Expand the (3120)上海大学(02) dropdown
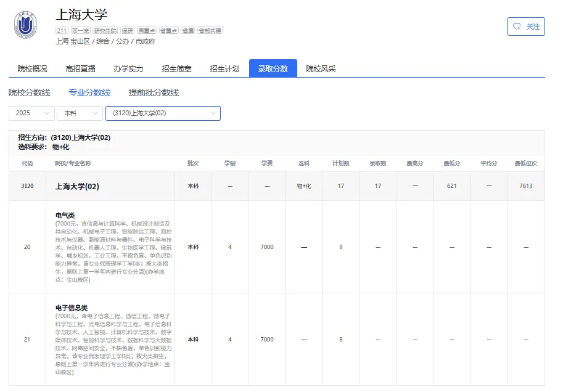This screenshot has width=579, height=392. (163, 113)
